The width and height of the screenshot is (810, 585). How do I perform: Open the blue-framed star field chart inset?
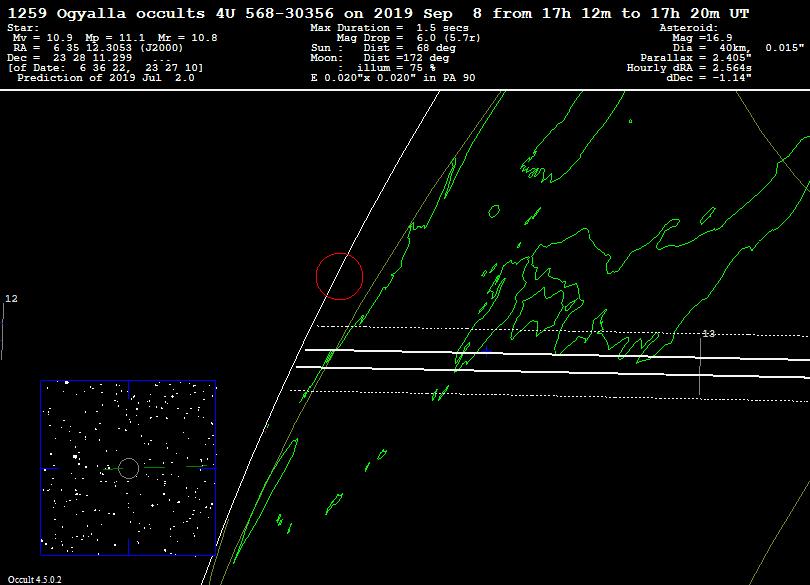pyautogui.click(x=128, y=468)
